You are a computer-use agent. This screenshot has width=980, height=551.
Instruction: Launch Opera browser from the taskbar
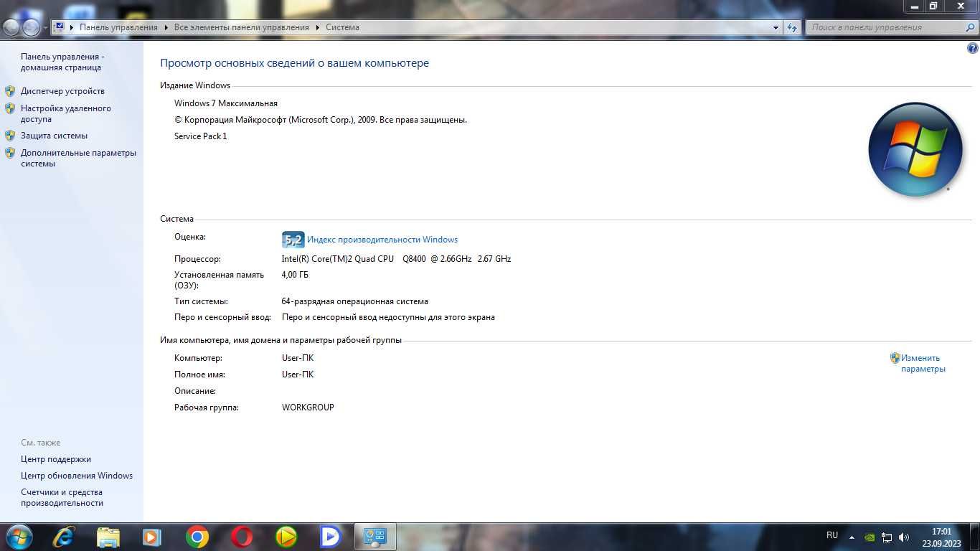pyautogui.click(x=242, y=537)
